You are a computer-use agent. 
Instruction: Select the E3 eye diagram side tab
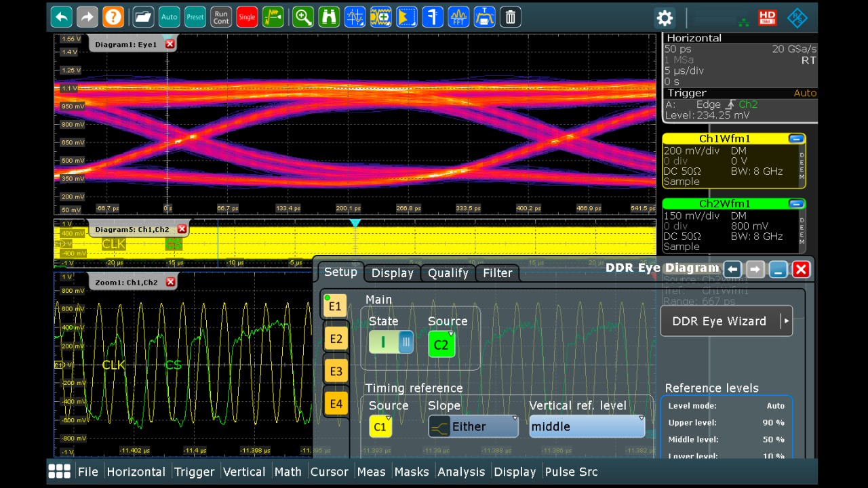(x=336, y=371)
